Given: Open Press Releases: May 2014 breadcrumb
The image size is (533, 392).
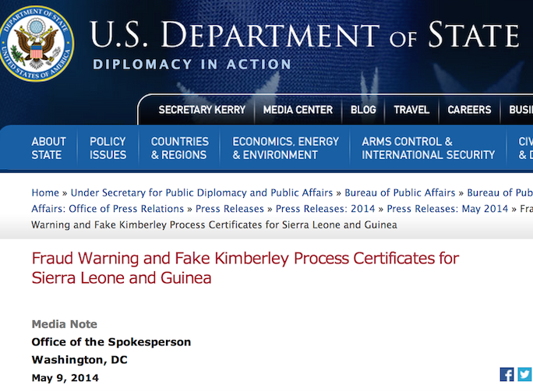Looking at the screenshot, I should pos(447,209).
